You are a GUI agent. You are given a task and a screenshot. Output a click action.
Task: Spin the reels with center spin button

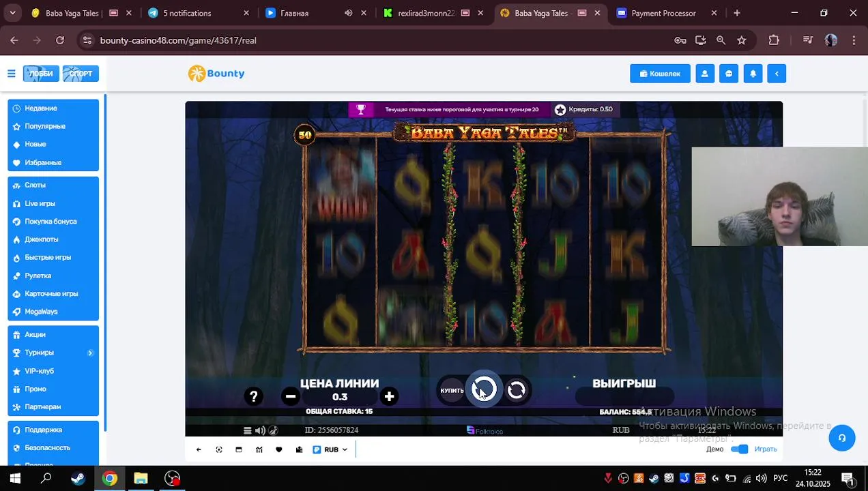[484, 389]
